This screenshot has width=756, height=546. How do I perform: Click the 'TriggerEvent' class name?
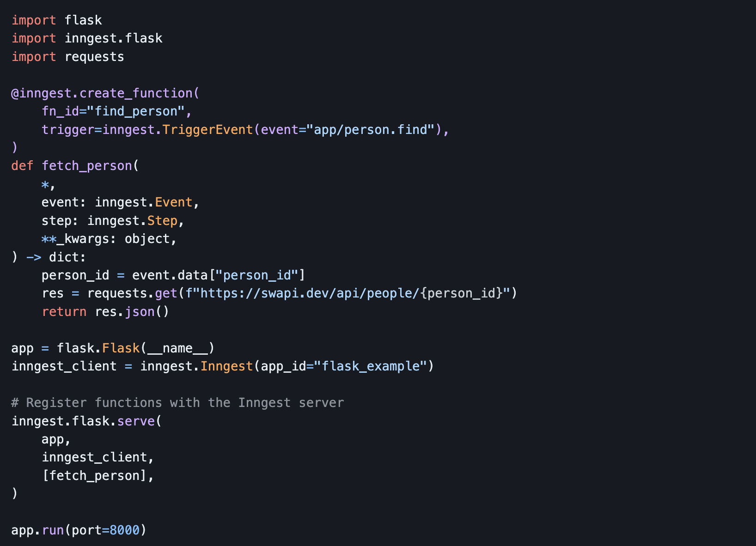pos(207,130)
